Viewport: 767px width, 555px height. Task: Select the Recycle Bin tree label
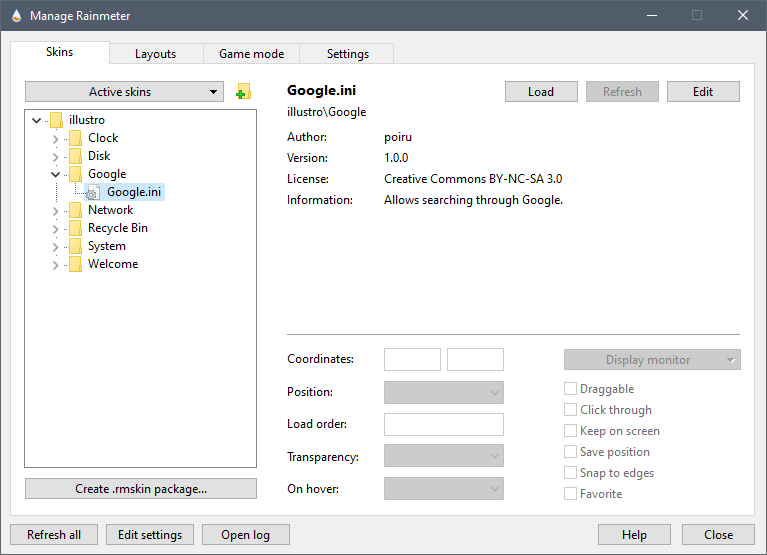pyautogui.click(x=118, y=228)
